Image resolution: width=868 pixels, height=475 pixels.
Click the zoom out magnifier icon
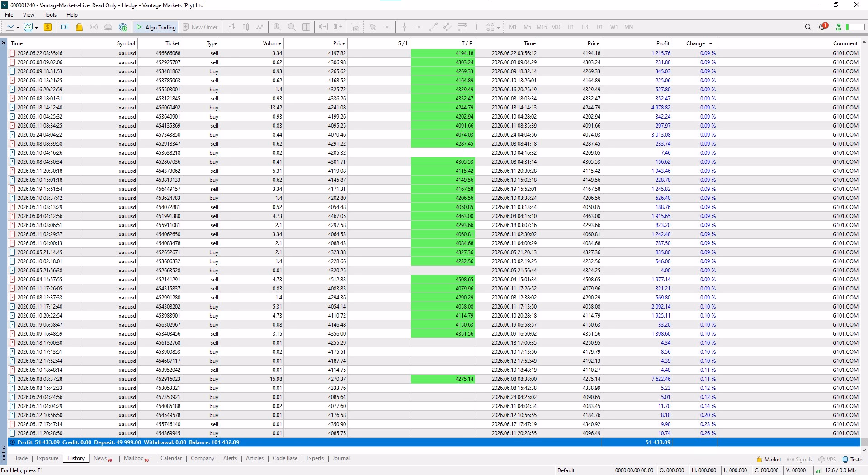(292, 27)
